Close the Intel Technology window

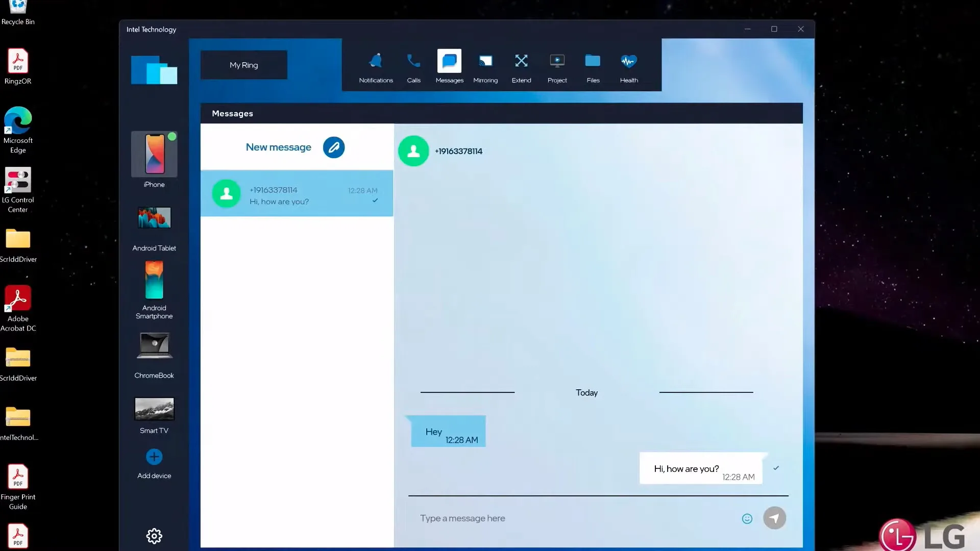click(x=800, y=29)
